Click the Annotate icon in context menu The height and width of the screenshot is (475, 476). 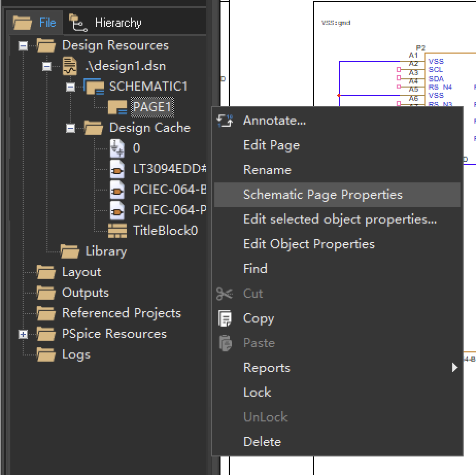coord(225,121)
